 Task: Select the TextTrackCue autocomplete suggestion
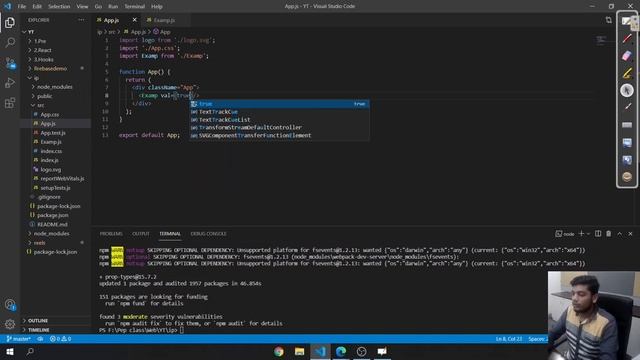pos(279,112)
